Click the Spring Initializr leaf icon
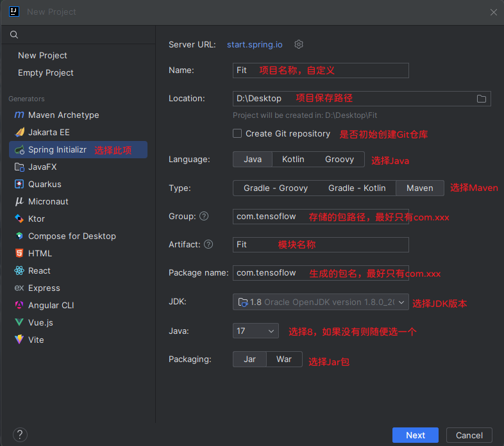Screen dimensions: 504x446 19,149
